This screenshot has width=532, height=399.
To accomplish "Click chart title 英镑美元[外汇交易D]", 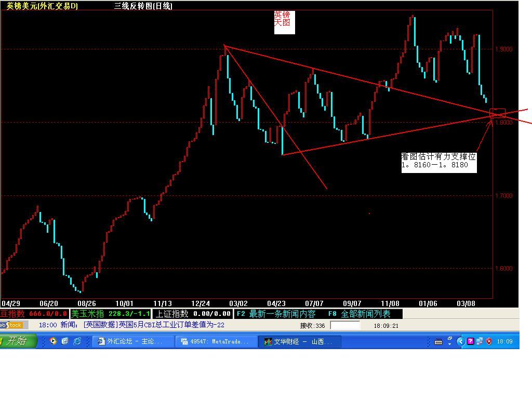I will click(42, 6).
